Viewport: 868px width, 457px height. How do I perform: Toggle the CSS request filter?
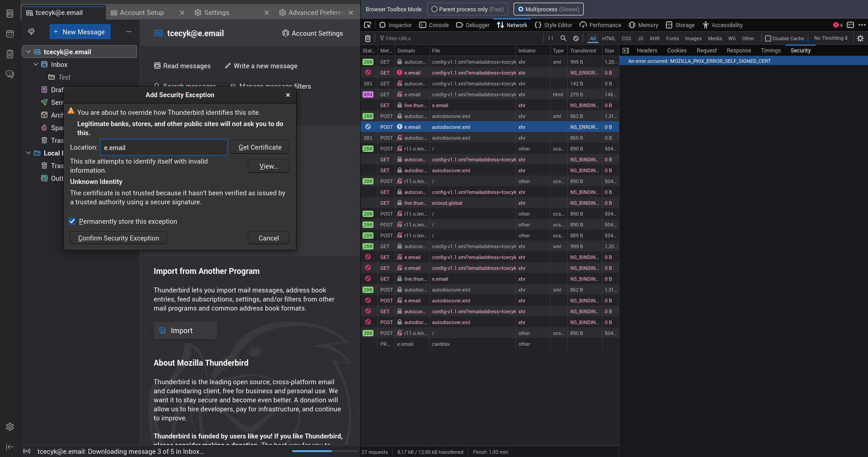coord(626,38)
